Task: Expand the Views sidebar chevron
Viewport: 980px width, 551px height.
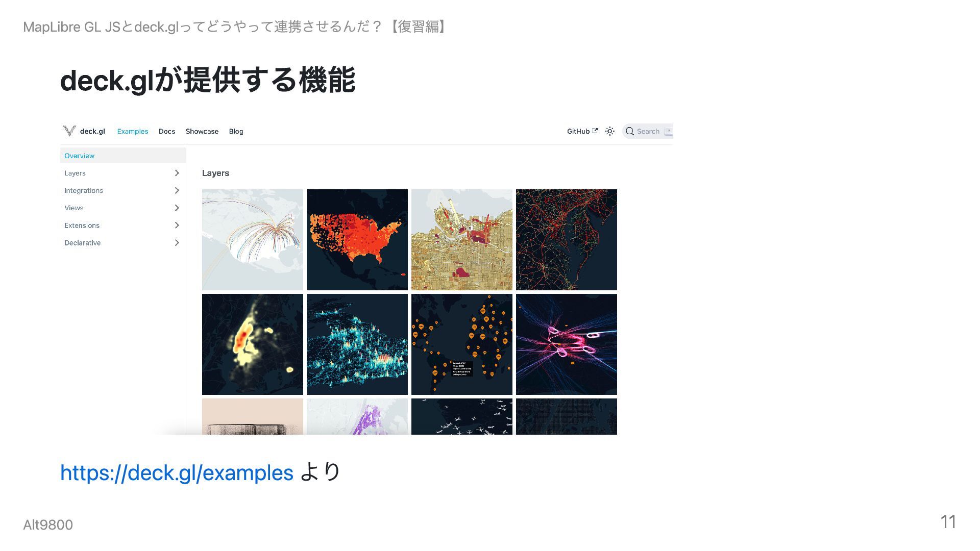Action: pyautogui.click(x=177, y=208)
